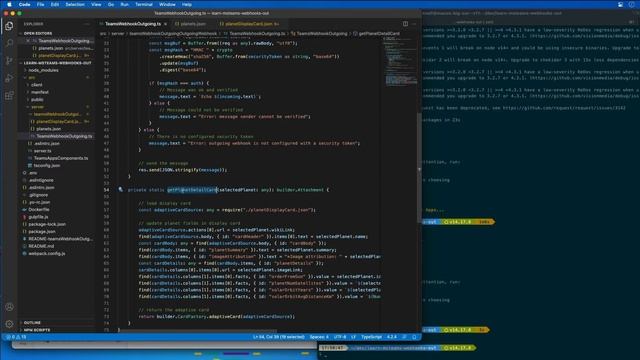The width and height of the screenshot is (640, 360).
Task: Open the Help menu
Action: (187, 4)
